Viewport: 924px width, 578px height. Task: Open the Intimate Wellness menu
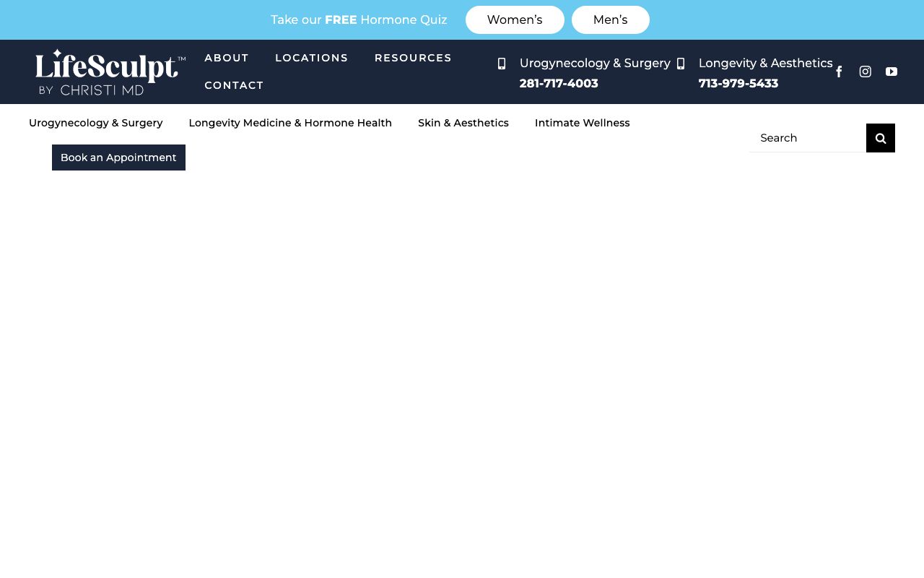click(582, 123)
